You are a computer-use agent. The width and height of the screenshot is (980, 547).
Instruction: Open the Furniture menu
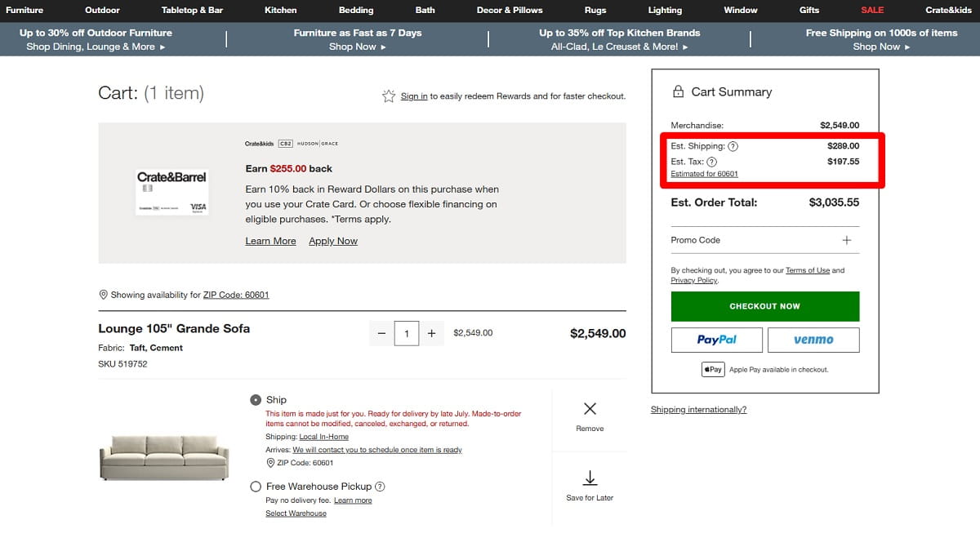click(x=24, y=10)
